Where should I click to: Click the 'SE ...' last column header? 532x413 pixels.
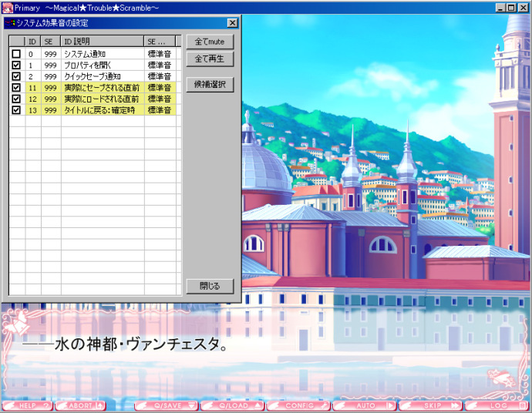pos(160,42)
